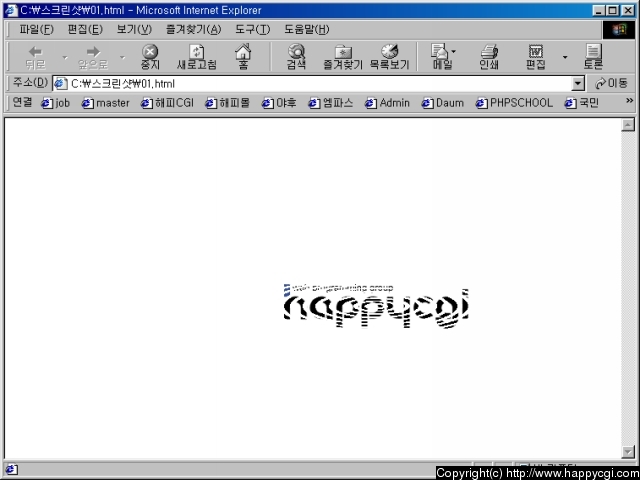The height and width of the screenshot is (480, 640).
Task: Open the Search (검색) toolbar icon
Action: (296, 57)
